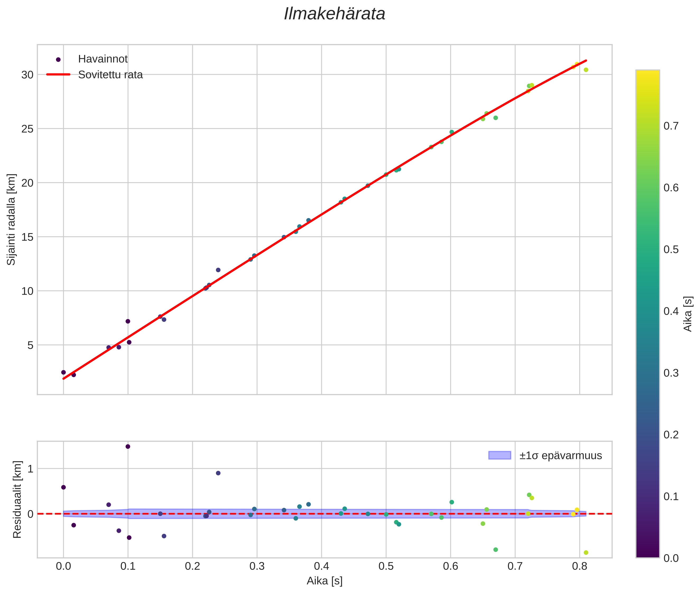Click the Aika [s] colorbar label

tap(688, 314)
